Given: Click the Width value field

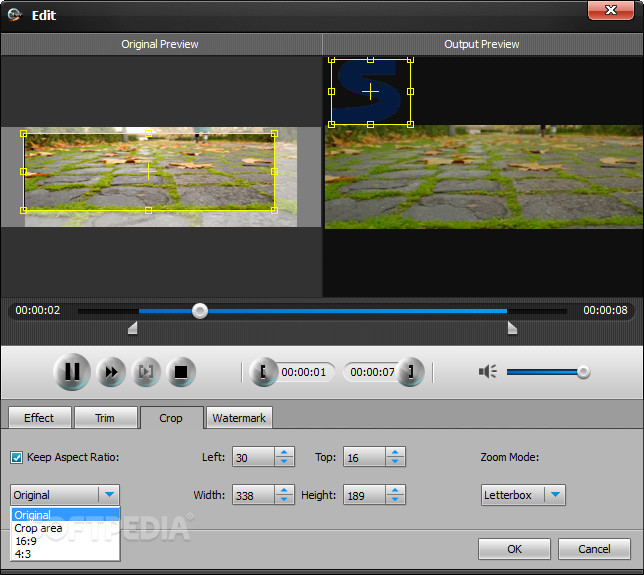Looking at the screenshot, I should click(x=253, y=495).
